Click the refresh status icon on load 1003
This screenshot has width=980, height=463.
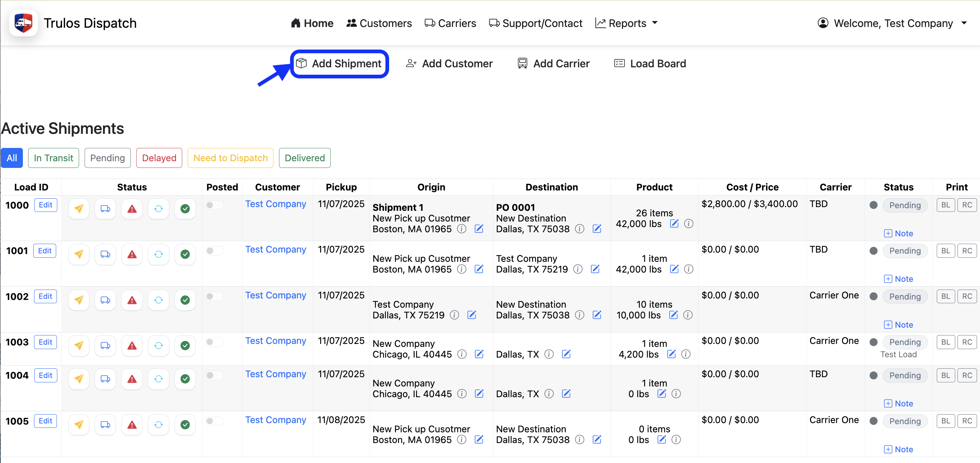point(158,345)
